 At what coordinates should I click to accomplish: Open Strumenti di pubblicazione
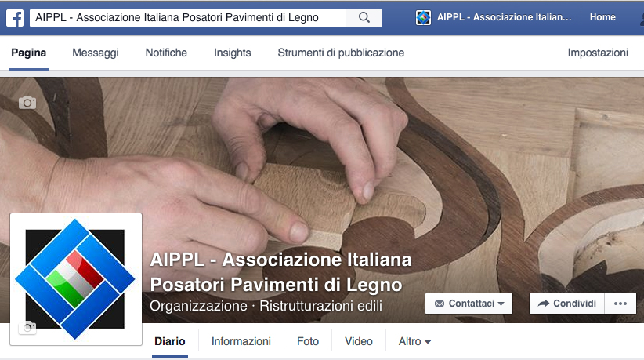pyautogui.click(x=341, y=53)
